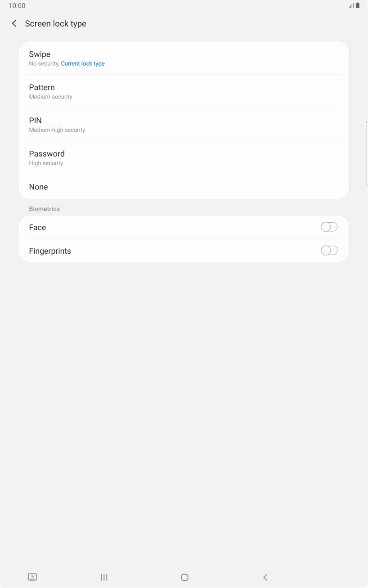368x588 pixels.
Task: Select Swipe lock type
Action: pos(40,54)
